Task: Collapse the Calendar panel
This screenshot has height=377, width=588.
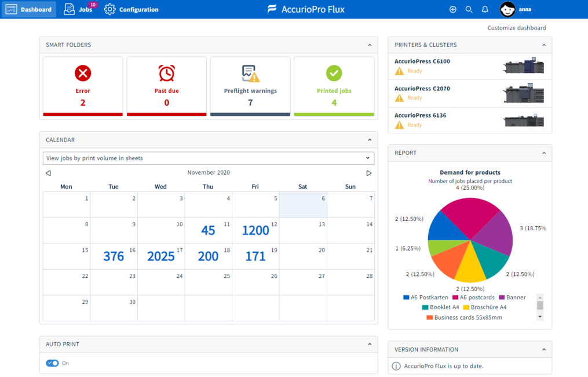Action: click(370, 140)
